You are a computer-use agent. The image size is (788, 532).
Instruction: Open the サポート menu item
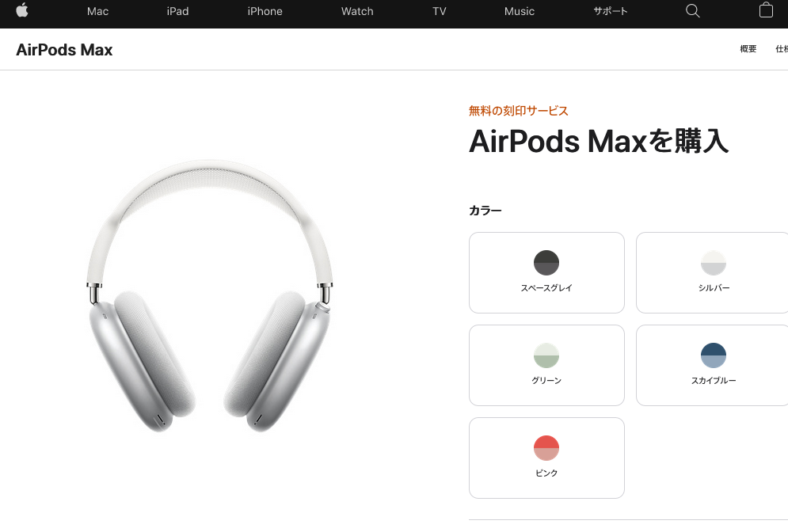[x=610, y=11]
